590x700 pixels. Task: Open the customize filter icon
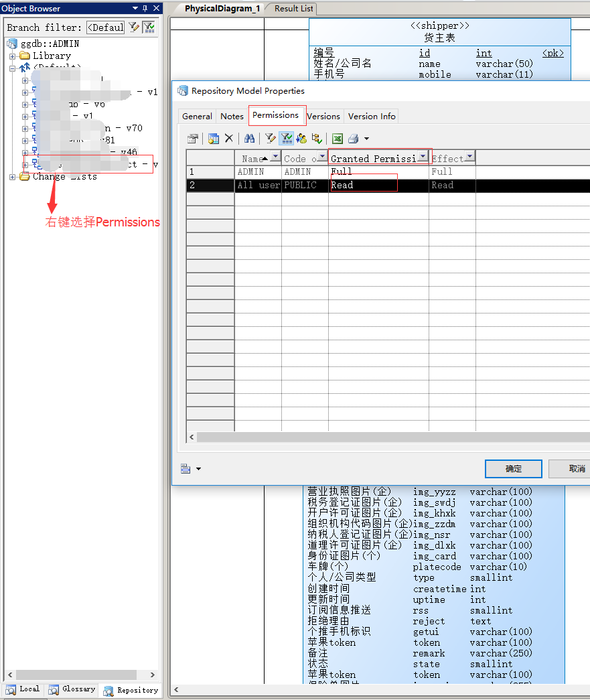point(269,139)
